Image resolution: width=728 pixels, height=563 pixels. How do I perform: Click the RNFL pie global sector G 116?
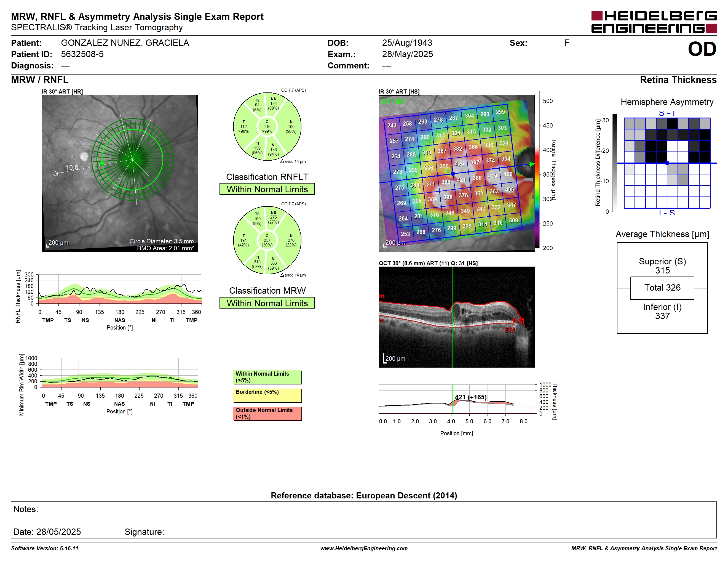tap(267, 126)
